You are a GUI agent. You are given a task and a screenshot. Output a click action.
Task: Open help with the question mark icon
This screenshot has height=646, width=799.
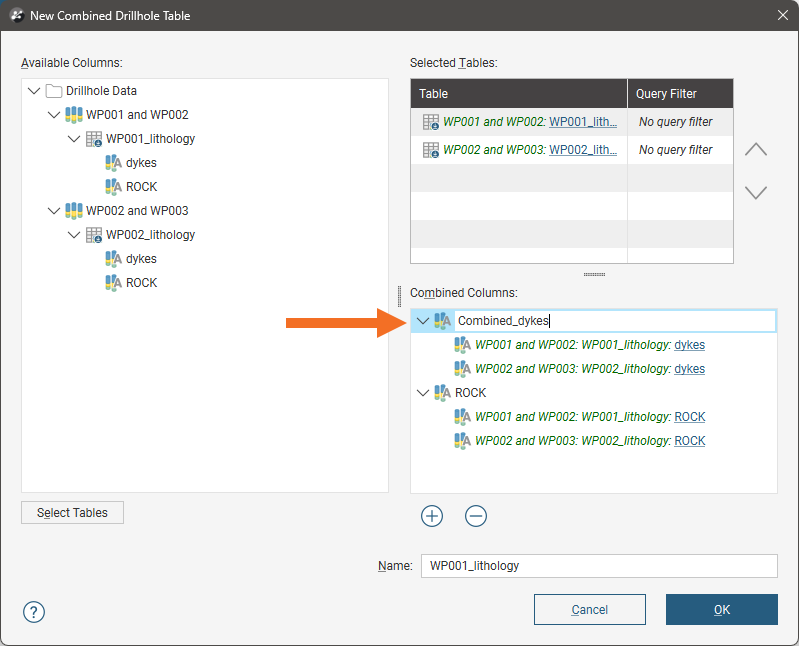[34, 612]
